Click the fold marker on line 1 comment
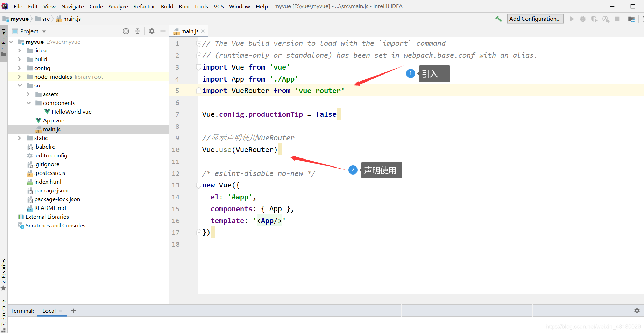This screenshot has height=333, width=644. click(x=199, y=44)
